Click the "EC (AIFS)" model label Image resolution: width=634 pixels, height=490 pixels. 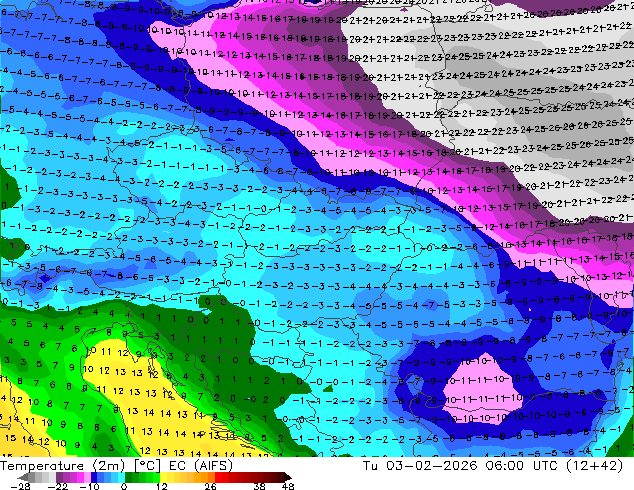click(x=201, y=466)
